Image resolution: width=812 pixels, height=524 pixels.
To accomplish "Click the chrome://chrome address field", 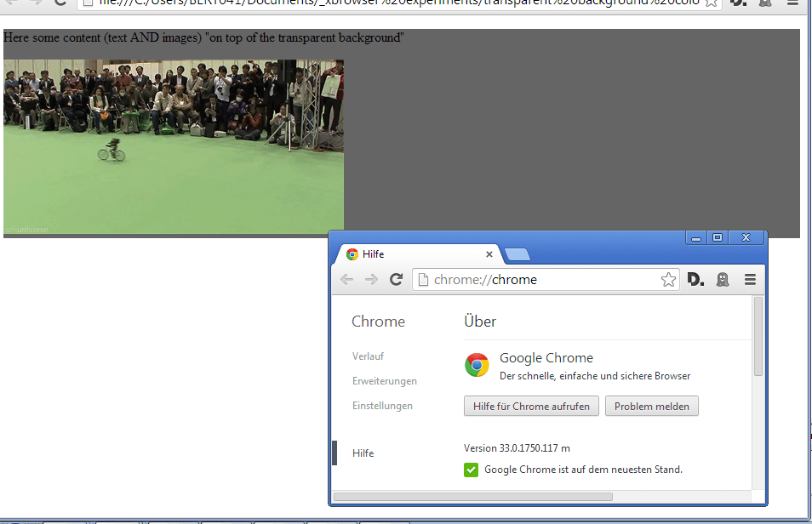I will (x=546, y=280).
